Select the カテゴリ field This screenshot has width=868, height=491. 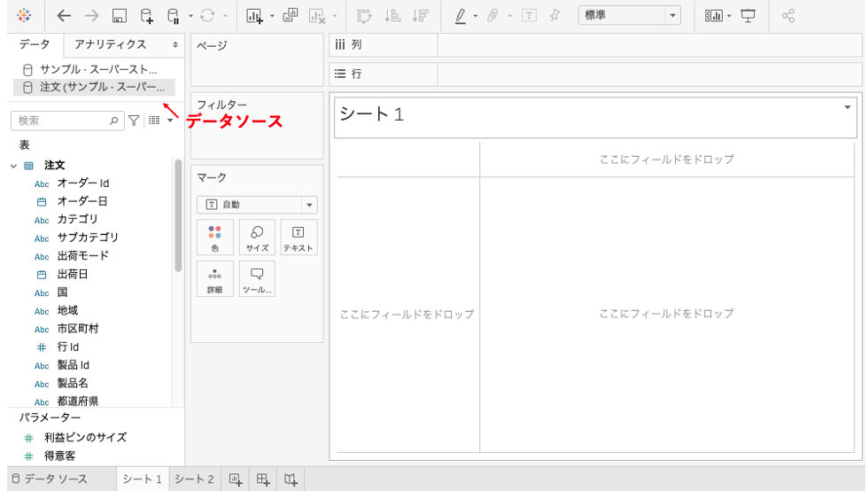[x=78, y=220]
